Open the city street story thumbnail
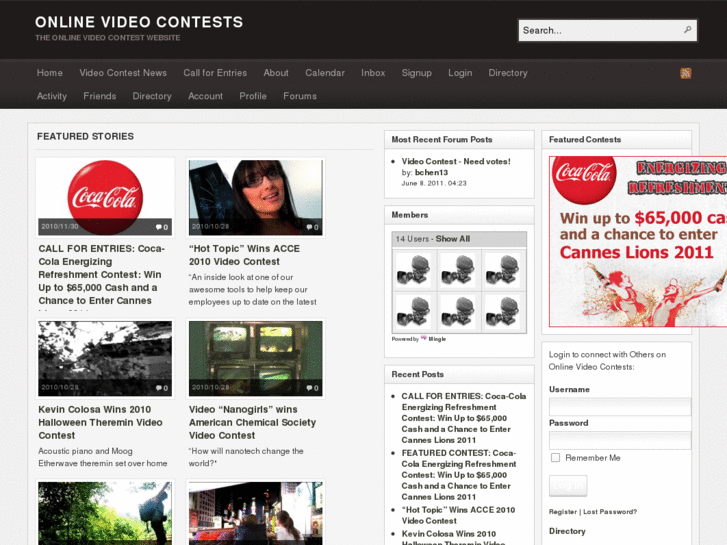The width and height of the screenshot is (727, 545). pos(255,513)
